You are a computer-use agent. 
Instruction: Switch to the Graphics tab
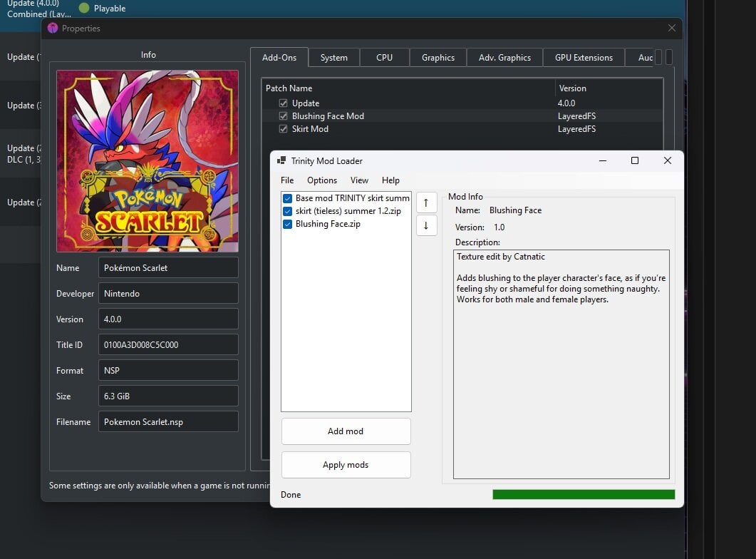pos(437,57)
